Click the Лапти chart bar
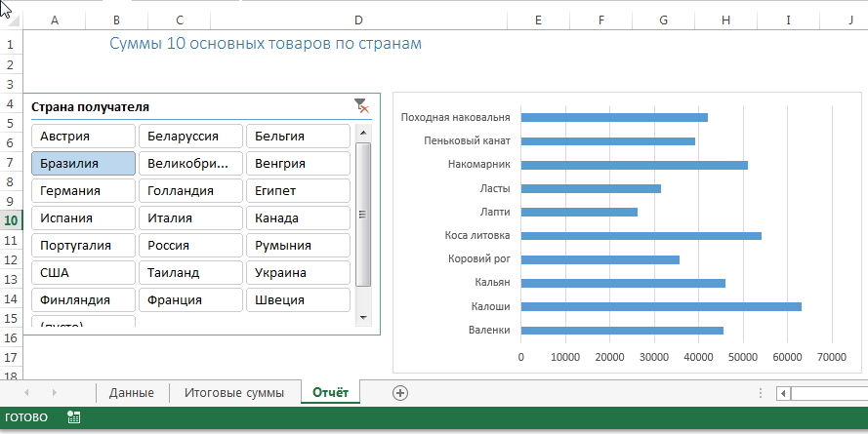868x434 pixels. (579, 213)
